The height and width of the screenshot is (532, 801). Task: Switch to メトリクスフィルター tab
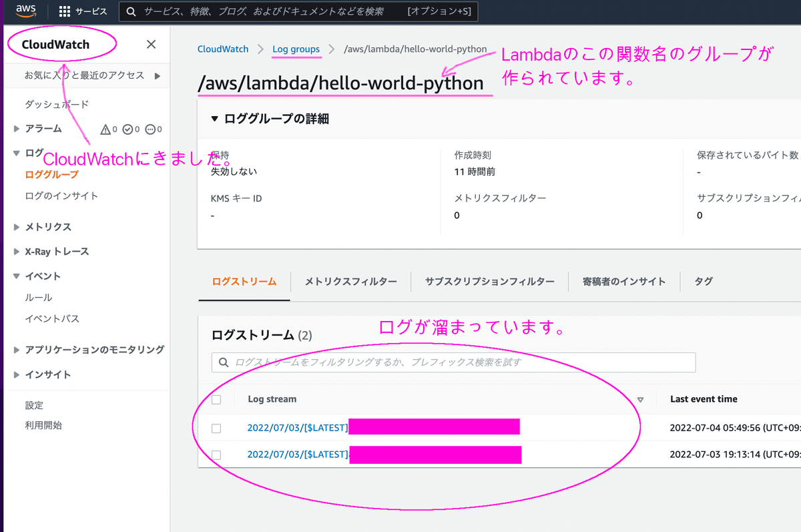351,282
